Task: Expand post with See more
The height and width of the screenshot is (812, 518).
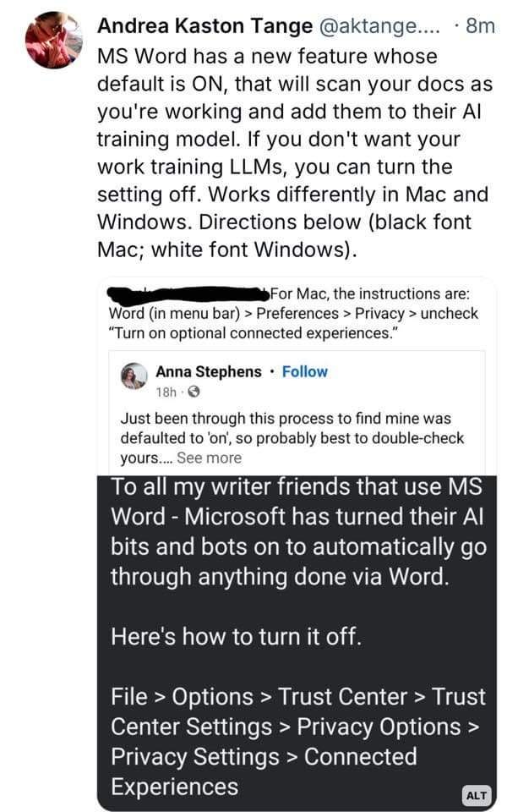Action: (209, 458)
